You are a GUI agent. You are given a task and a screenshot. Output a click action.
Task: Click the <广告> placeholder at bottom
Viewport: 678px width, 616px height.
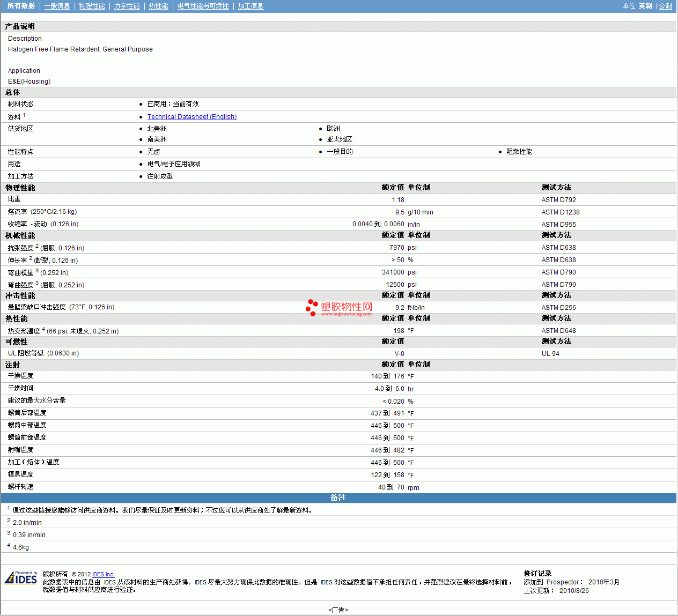338,610
